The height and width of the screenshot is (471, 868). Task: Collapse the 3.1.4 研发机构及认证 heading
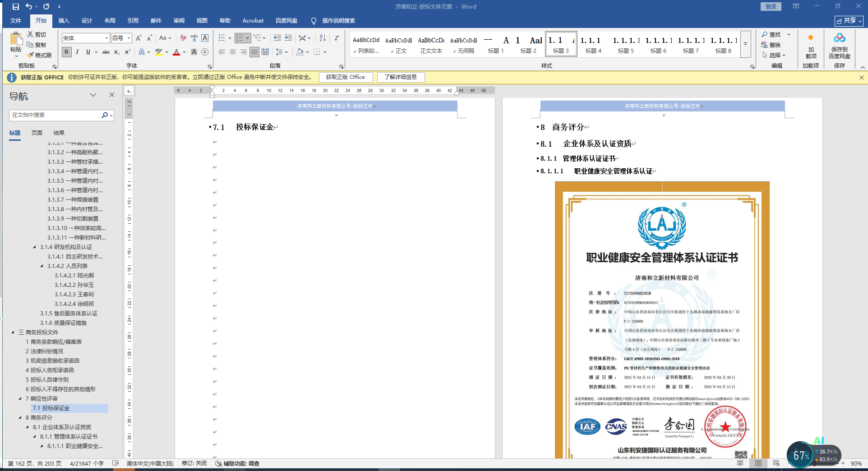(x=34, y=247)
